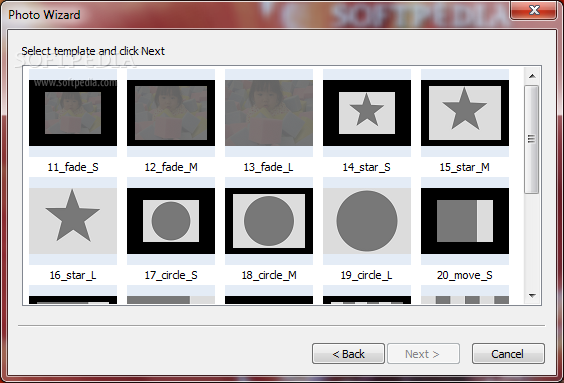Click the 20_move_S label text
564x383 pixels.
pyautogui.click(x=465, y=275)
